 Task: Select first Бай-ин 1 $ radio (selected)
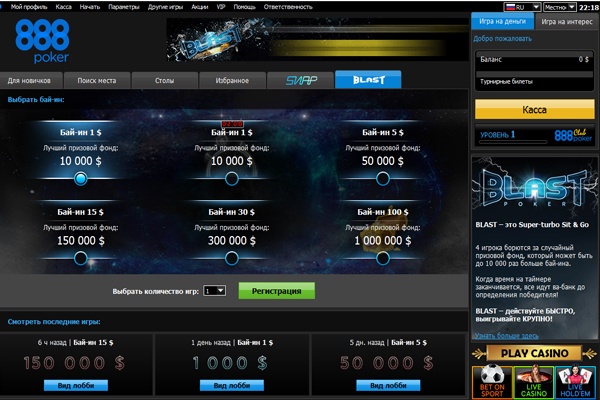click(80, 179)
